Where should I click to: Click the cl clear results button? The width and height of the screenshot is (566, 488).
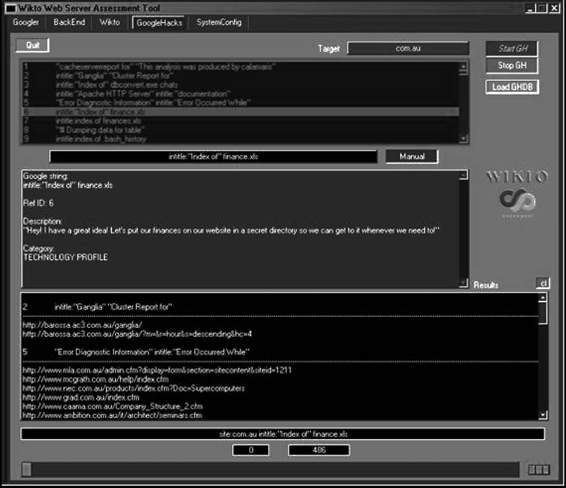tap(543, 283)
